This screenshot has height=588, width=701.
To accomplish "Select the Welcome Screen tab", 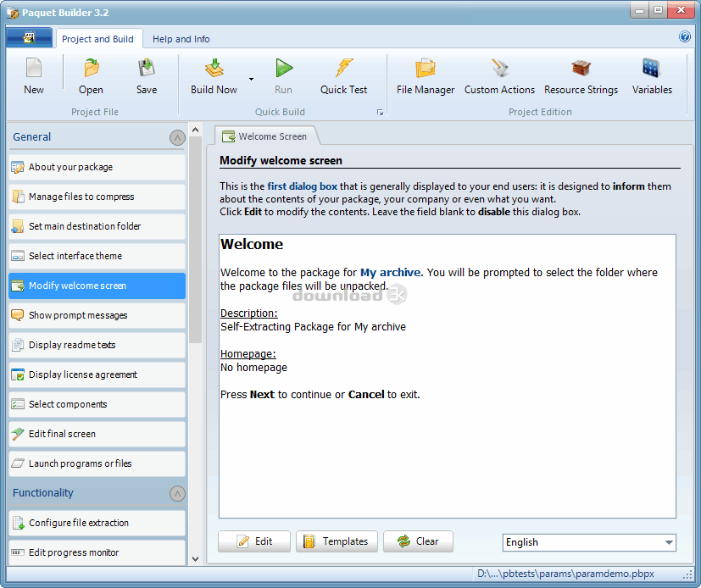I will 266,136.
